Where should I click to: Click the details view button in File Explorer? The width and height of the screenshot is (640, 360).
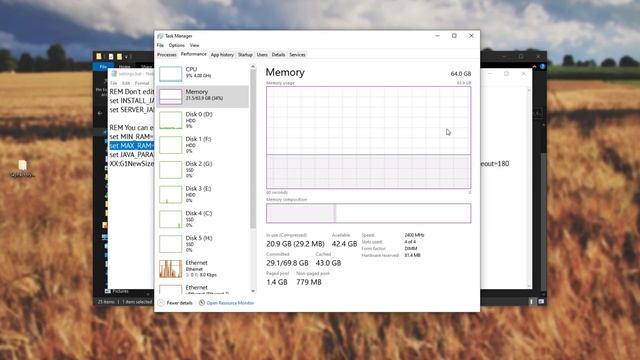click(531, 302)
